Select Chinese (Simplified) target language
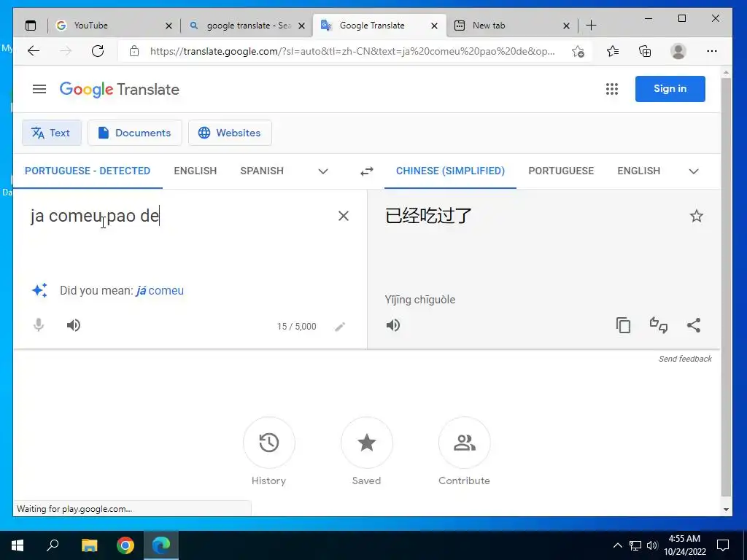 (x=450, y=171)
